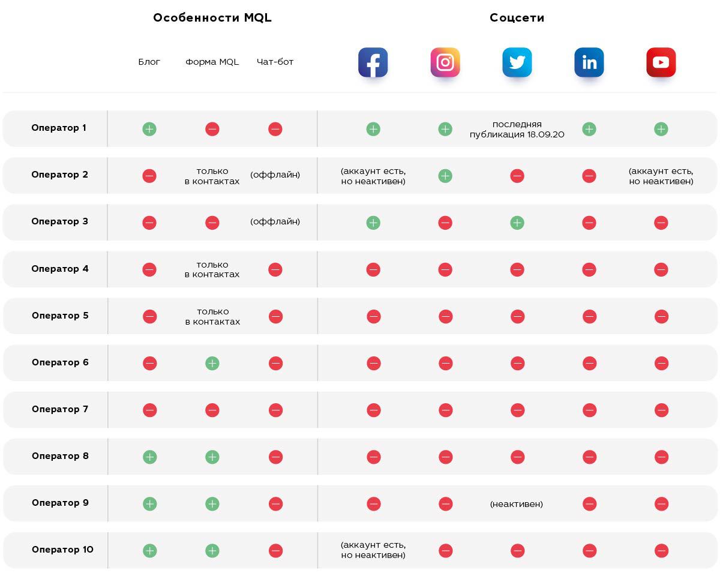Click Оператор 9 '(неактивен)' Twitter cell
The height and width of the screenshot is (588, 720).
point(517,504)
